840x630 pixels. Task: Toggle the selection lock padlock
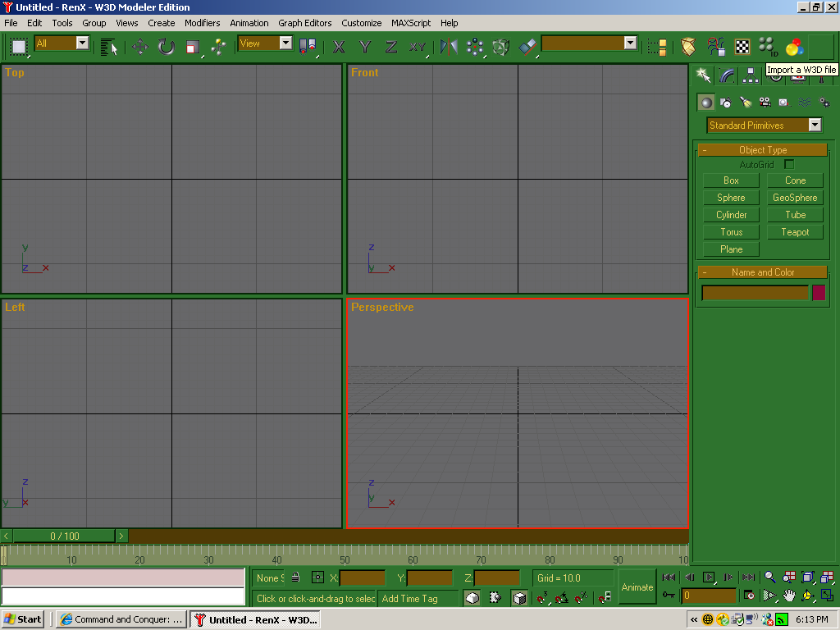pyautogui.click(x=295, y=578)
